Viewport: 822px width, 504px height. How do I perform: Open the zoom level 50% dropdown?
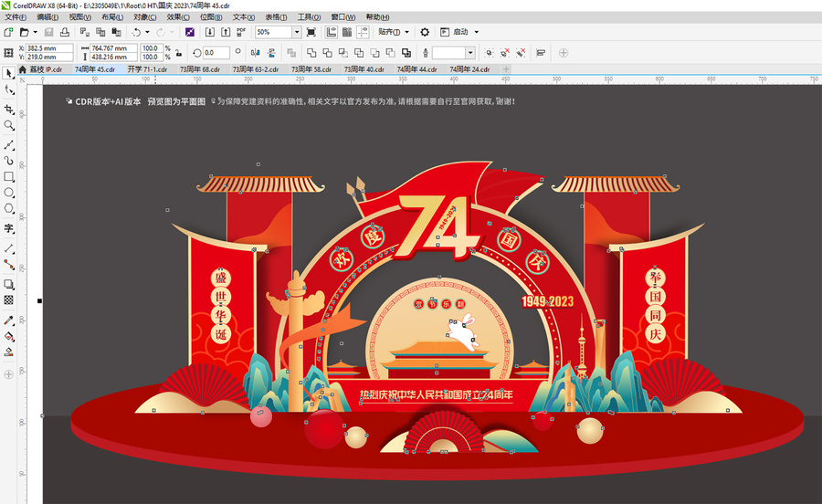[x=297, y=32]
